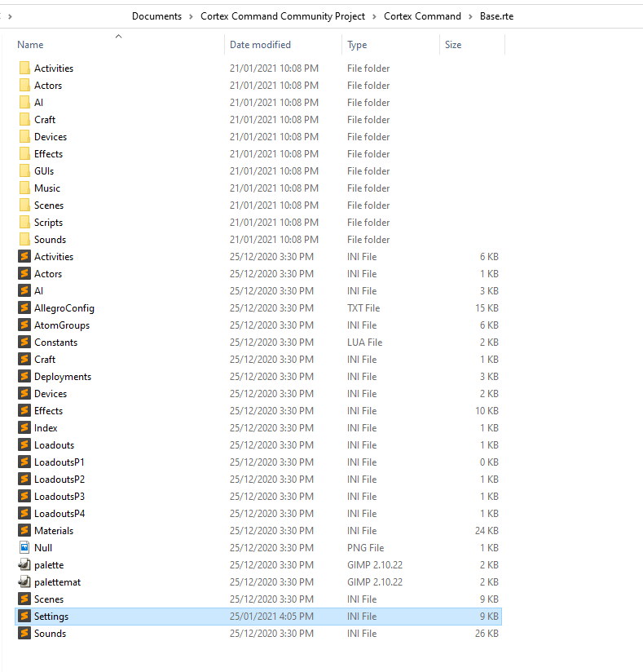Select the LoadoutsP1 file name
This screenshot has height=672, width=643.
[59, 462]
